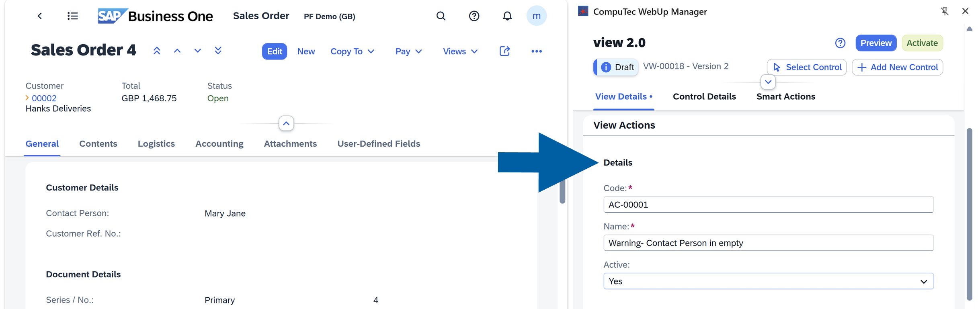Open the Pay dropdown
Screen dimensions: 980x309
pos(408,51)
